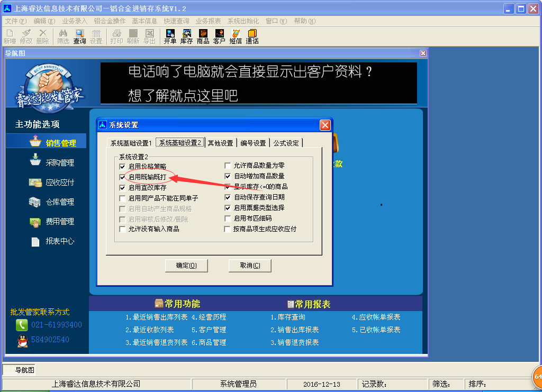Click the 通话 toolbar icon
This screenshot has width=542, height=392.
pos(252,37)
